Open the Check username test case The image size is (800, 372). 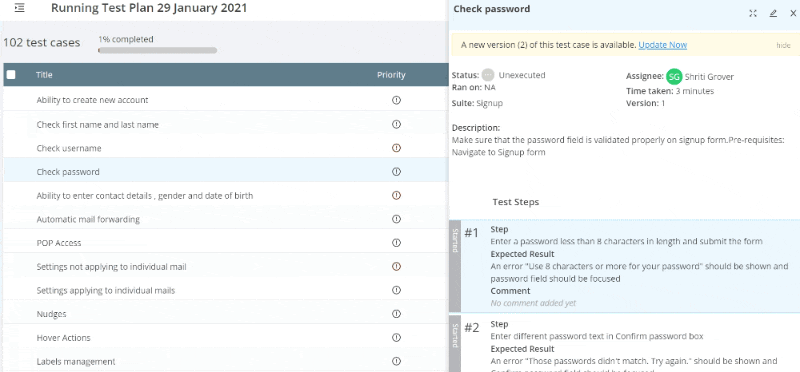[69, 148]
